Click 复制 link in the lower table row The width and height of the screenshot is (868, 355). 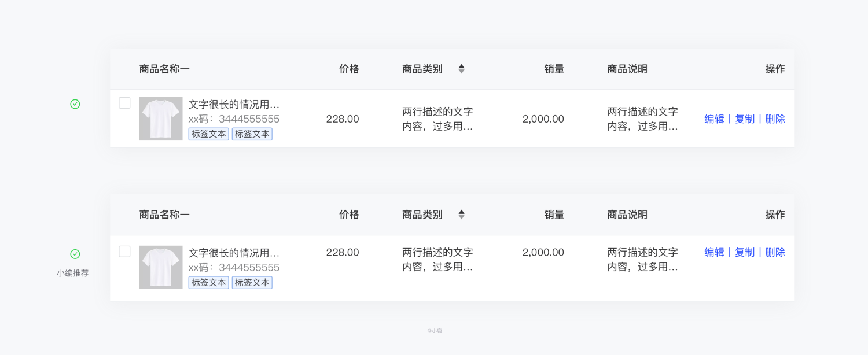click(745, 252)
